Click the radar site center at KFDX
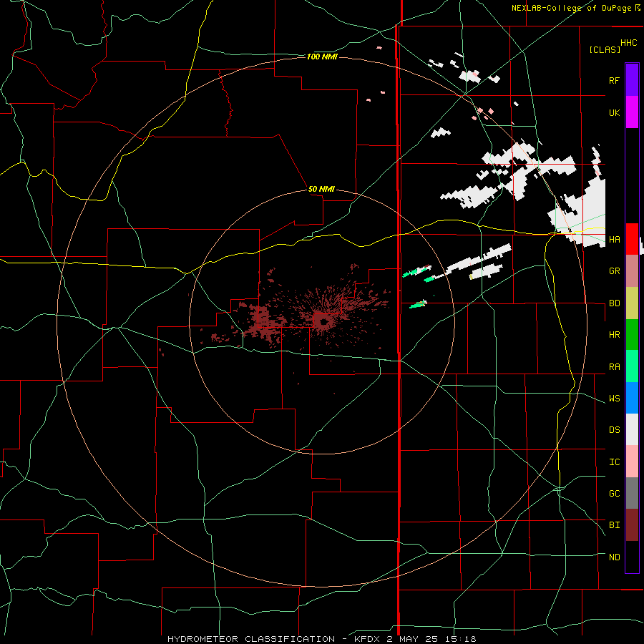Image resolution: width=644 pixels, height=644 pixels. click(322, 321)
